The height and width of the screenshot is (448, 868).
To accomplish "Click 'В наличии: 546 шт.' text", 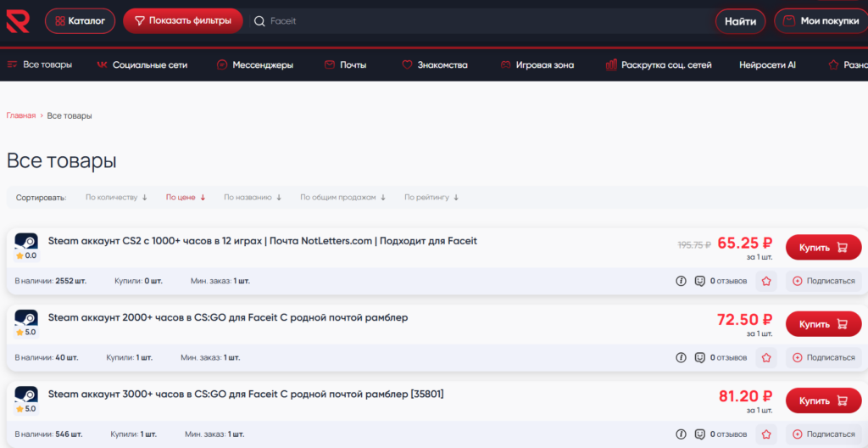I will click(x=48, y=434).
